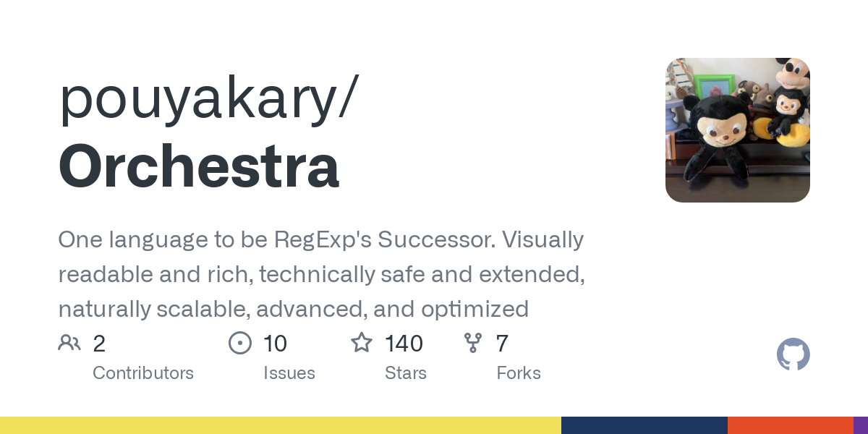Click the orange language bar segment
Viewport: 868px width, 434px height.
(x=790, y=425)
